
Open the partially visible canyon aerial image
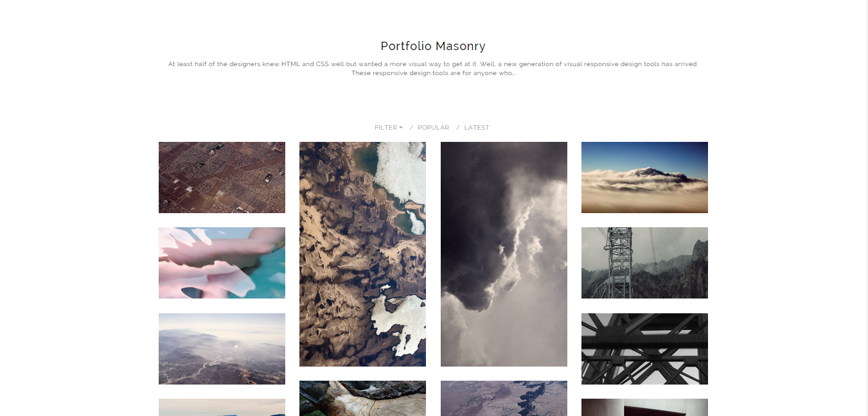pyautogui.click(x=504, y=398)
